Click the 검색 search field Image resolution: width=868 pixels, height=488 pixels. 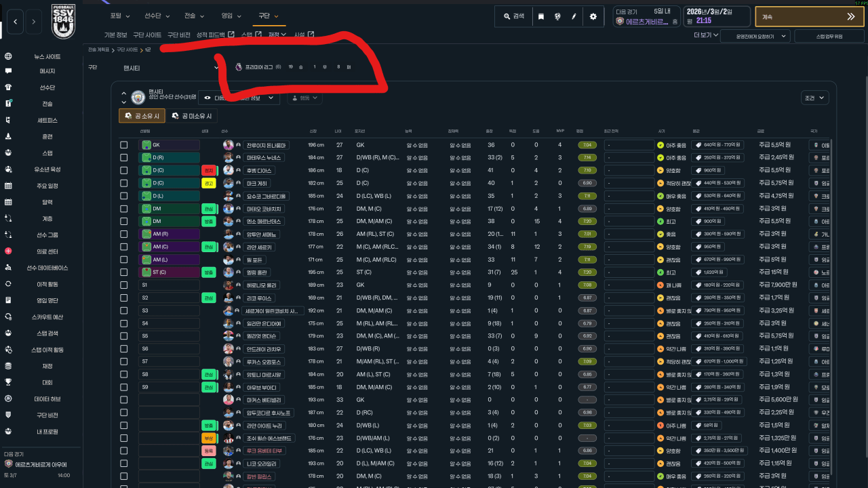[x=513, y=16]
